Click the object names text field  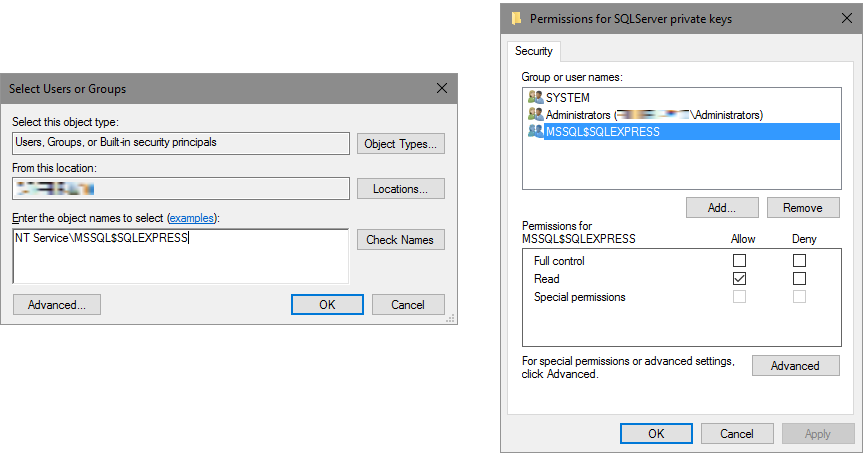point(180,255)
